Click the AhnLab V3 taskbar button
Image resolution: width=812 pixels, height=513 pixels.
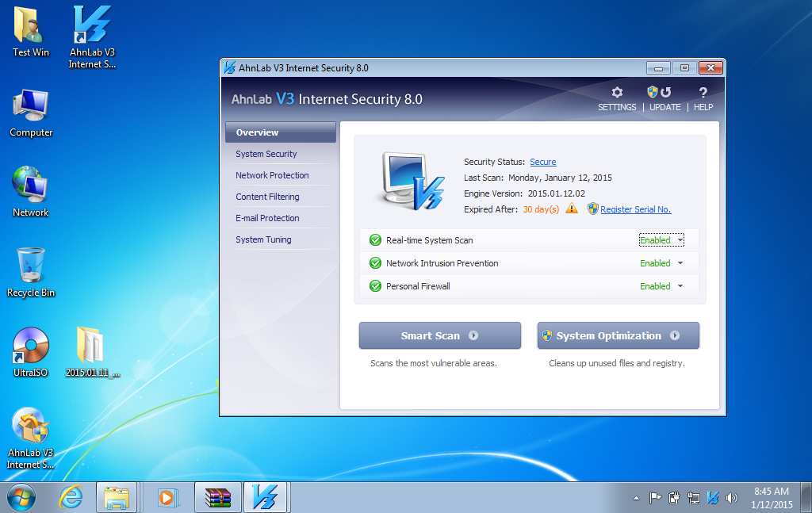265,498
